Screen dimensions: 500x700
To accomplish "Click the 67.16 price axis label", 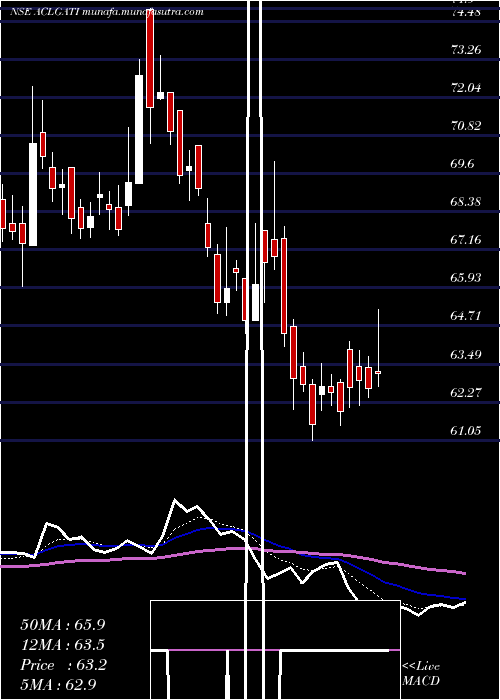I will point(466,240).
